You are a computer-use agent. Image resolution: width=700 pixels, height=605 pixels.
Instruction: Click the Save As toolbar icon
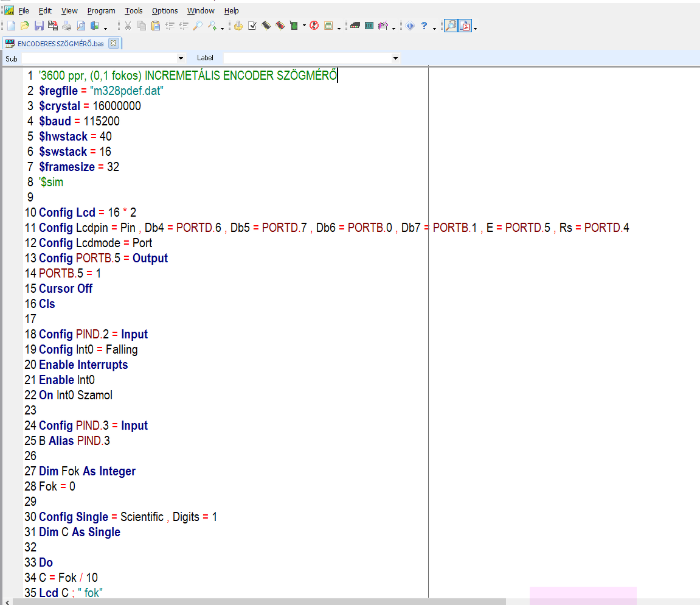[53, 26]
